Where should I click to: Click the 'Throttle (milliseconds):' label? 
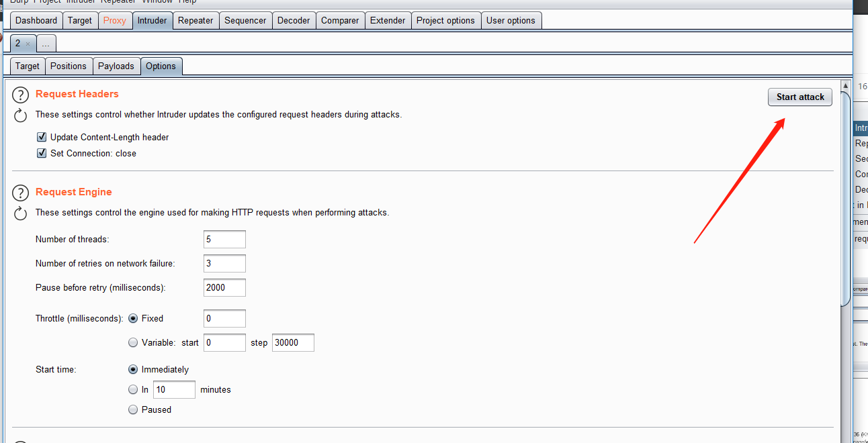(79, 318)
